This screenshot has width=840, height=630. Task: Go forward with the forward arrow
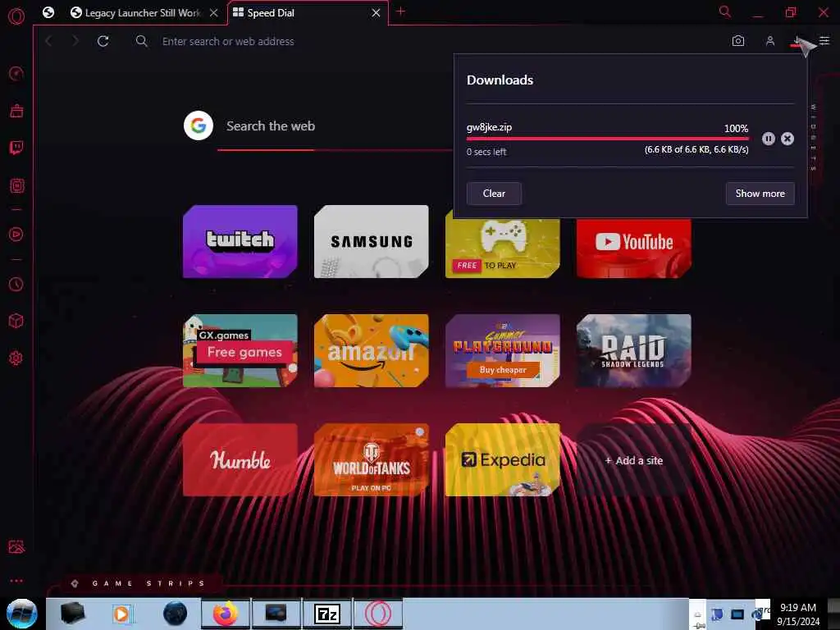75,41
